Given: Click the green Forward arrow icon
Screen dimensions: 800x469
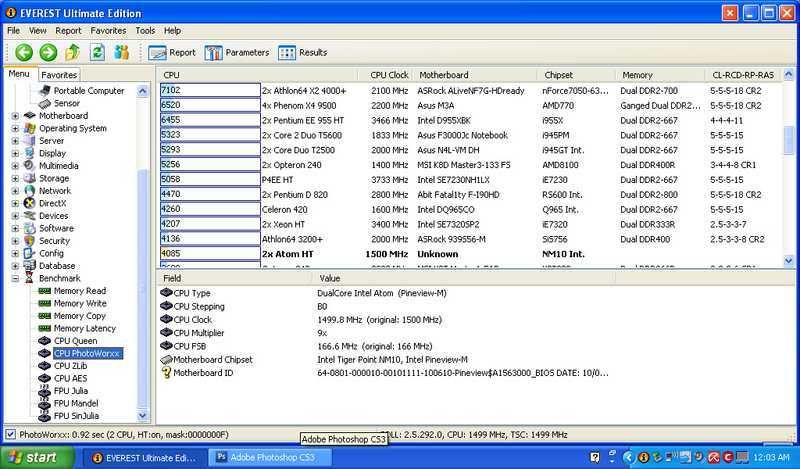Looking at the screenshot, I should 48,52.
